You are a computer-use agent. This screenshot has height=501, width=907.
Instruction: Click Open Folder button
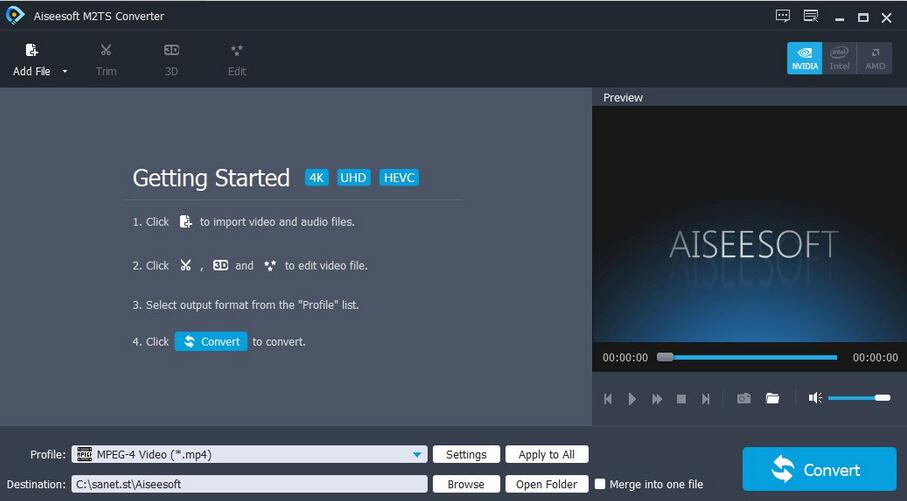tap(547, 484)
